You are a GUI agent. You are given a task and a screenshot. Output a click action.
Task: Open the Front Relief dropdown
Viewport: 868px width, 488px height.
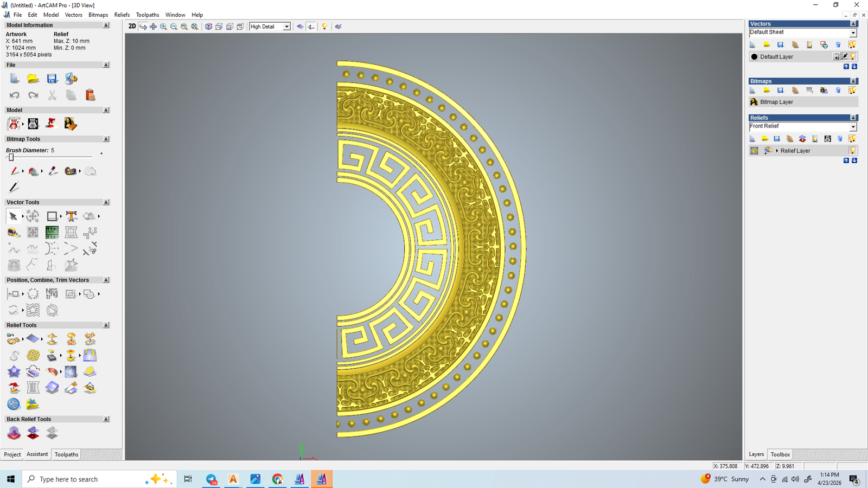(x=852, y=127)
